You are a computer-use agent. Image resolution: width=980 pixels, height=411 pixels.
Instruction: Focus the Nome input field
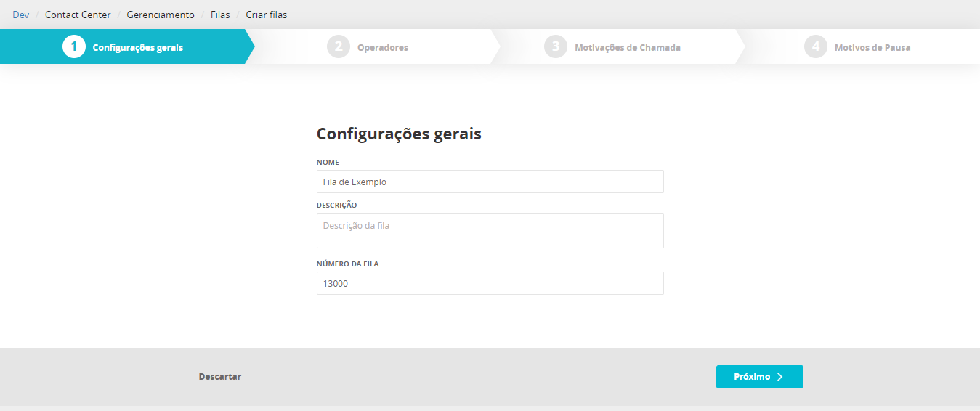[x=490, y=182]
